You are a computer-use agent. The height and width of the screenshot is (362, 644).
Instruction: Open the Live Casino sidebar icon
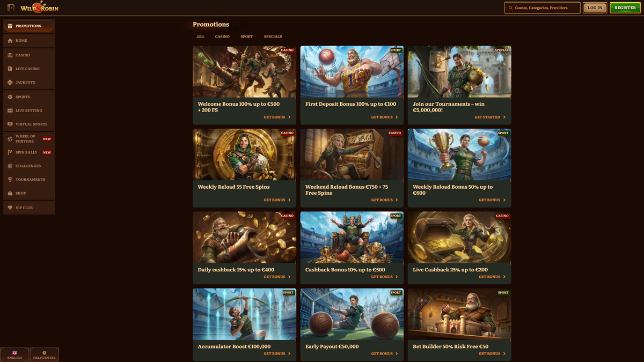[10, 69]
